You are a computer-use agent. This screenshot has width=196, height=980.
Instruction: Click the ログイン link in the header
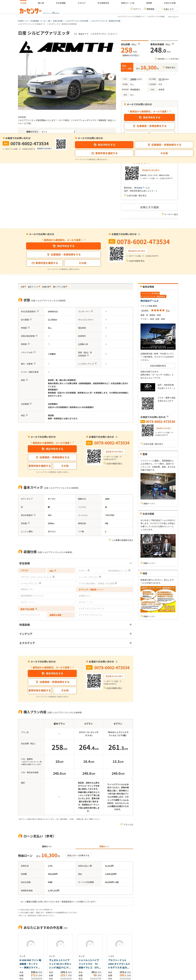coord(136,9)
